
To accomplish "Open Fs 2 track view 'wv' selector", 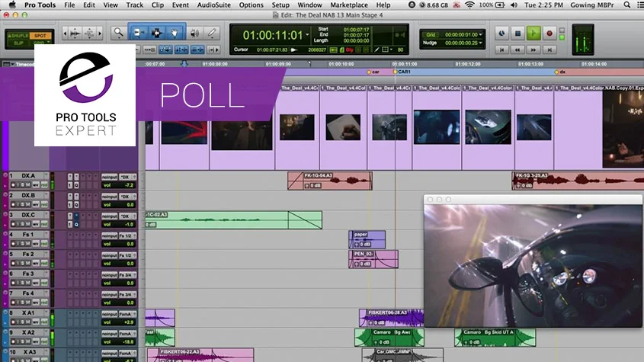I will 36,264.
